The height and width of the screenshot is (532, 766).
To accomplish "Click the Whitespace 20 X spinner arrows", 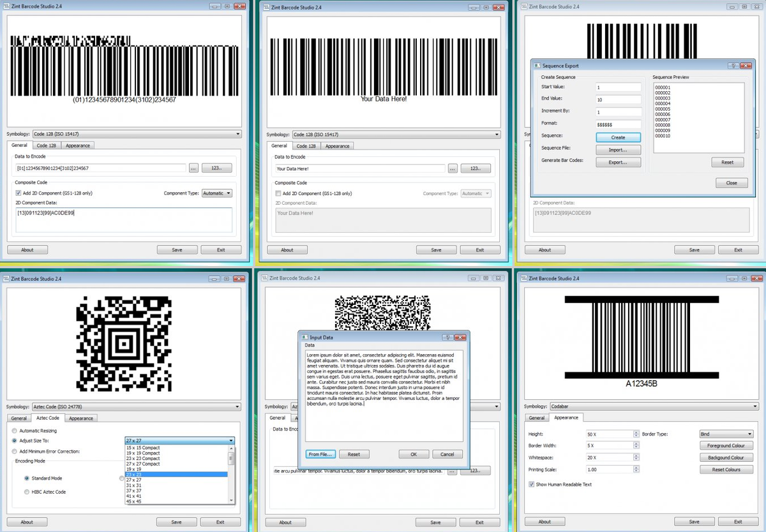I will click(x=636, y=457).
